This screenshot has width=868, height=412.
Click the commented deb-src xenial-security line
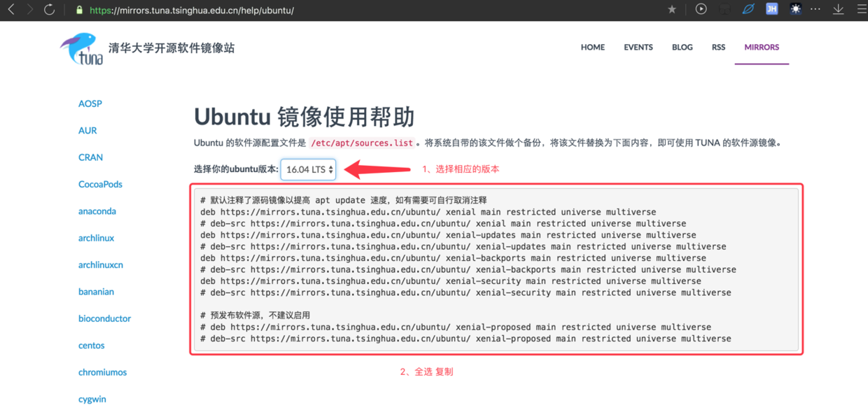[465, 292]
